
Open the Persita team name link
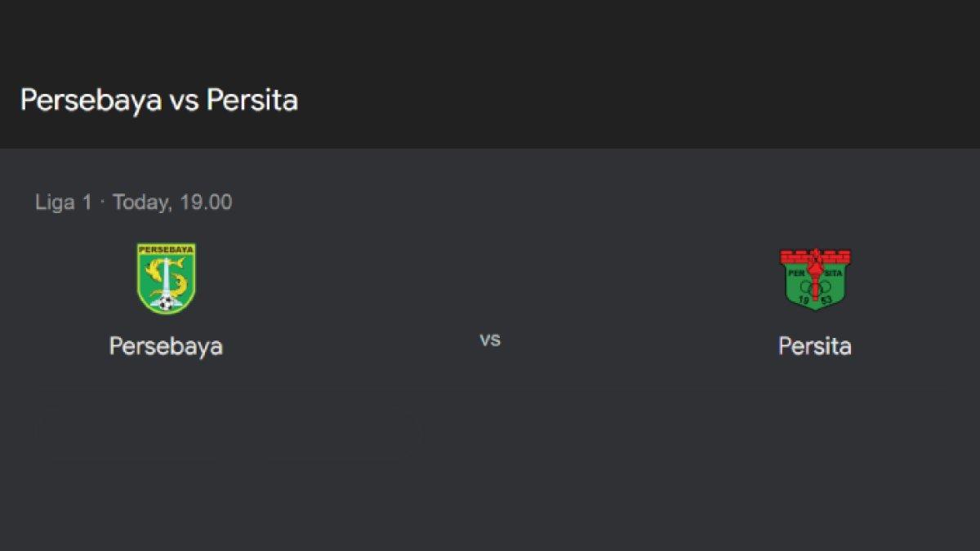[815, 346]
